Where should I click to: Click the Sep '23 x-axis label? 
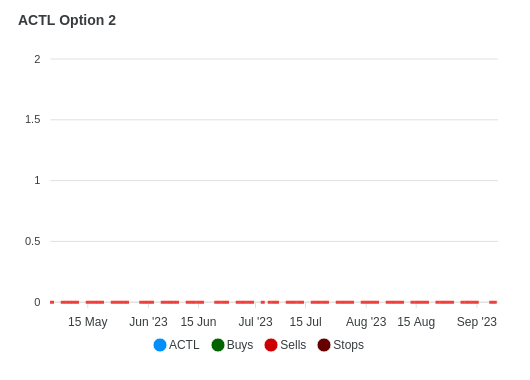point(477,322)
